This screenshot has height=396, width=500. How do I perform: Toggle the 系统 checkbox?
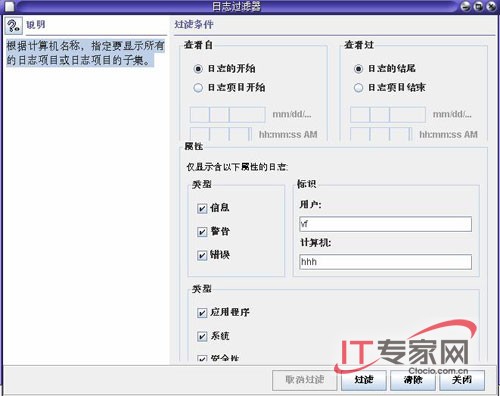click(202, 337)
